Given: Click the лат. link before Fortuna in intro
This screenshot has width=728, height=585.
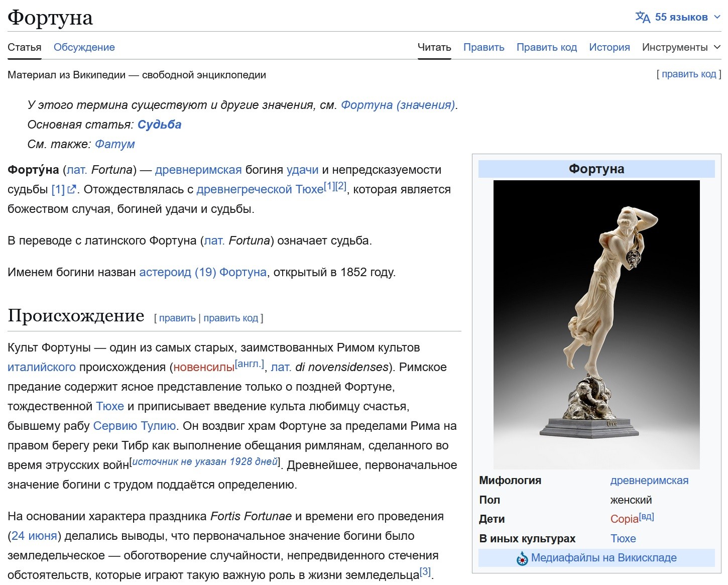Looking at the screenshot, I should 77,170.
